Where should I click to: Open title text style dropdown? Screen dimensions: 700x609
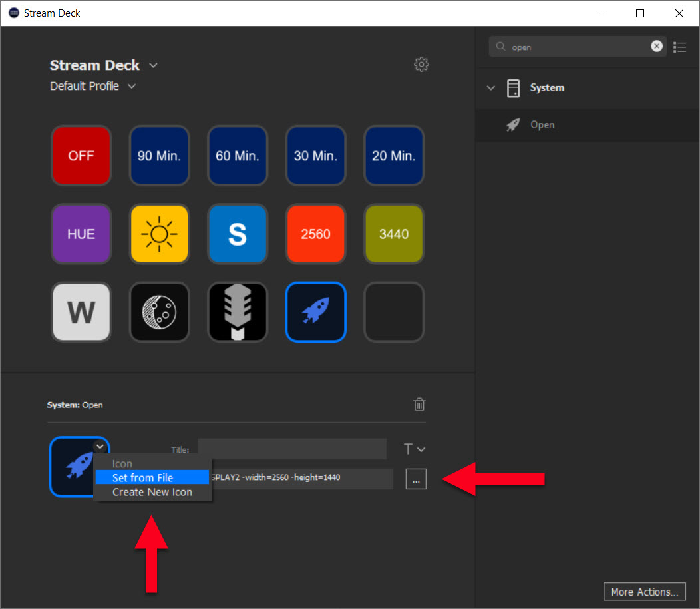pos(415,449)
